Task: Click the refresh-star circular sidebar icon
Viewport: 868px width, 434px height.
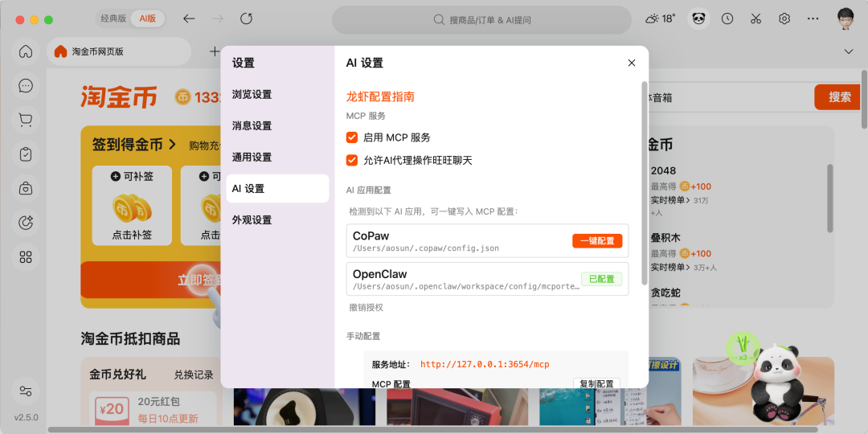Action: pos(26,223)
